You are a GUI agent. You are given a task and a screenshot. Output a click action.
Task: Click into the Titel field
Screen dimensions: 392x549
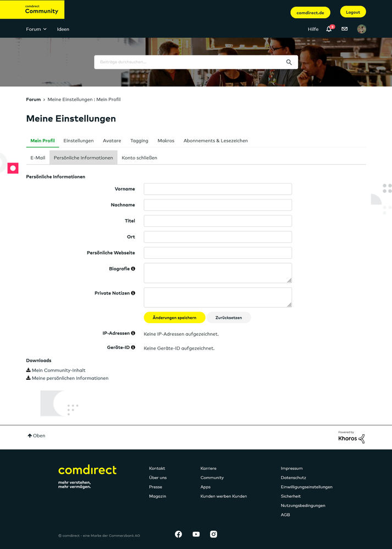tap(218, 221)
